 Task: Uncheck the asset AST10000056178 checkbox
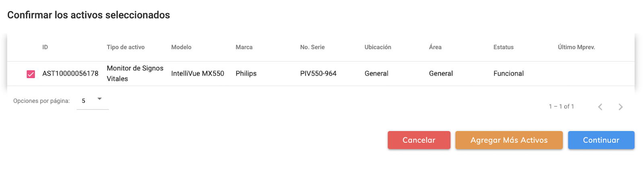[31, 74]
